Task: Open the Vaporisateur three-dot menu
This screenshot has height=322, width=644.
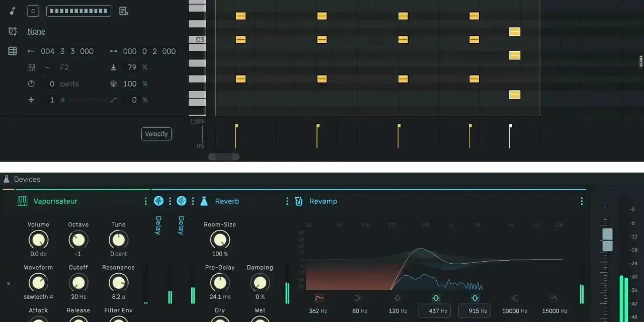Action: [146, 201]
